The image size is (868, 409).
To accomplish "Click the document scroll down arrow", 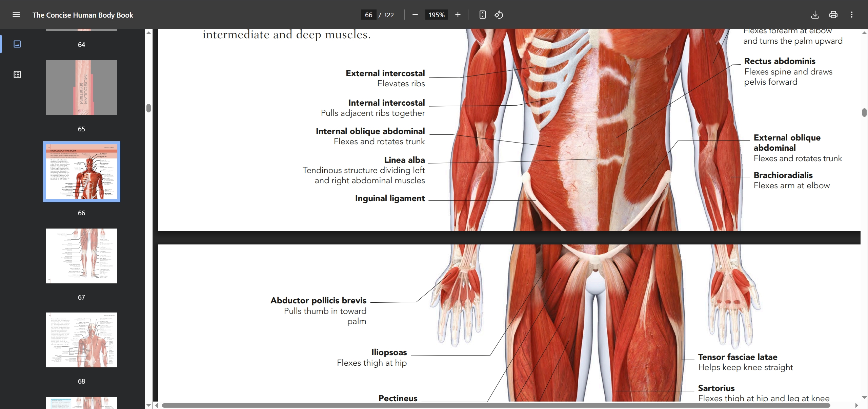I will click(864, 397).
